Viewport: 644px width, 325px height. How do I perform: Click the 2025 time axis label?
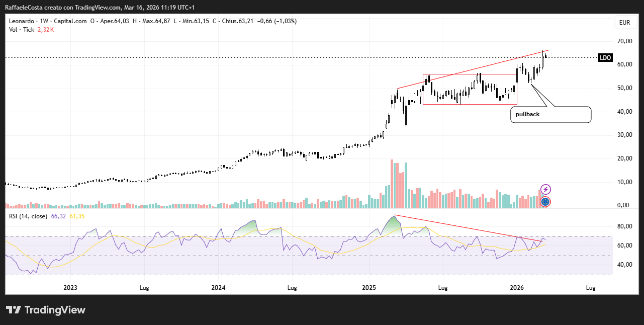coord(369,288)
